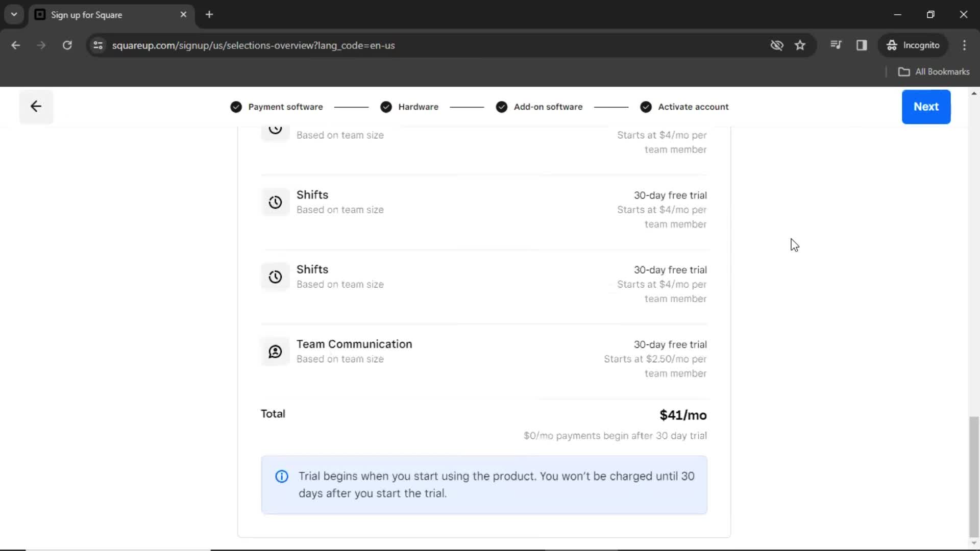Screen dimensions: 980x551
Task: Click browser forward navigation button
Action: tap(41, 45)
